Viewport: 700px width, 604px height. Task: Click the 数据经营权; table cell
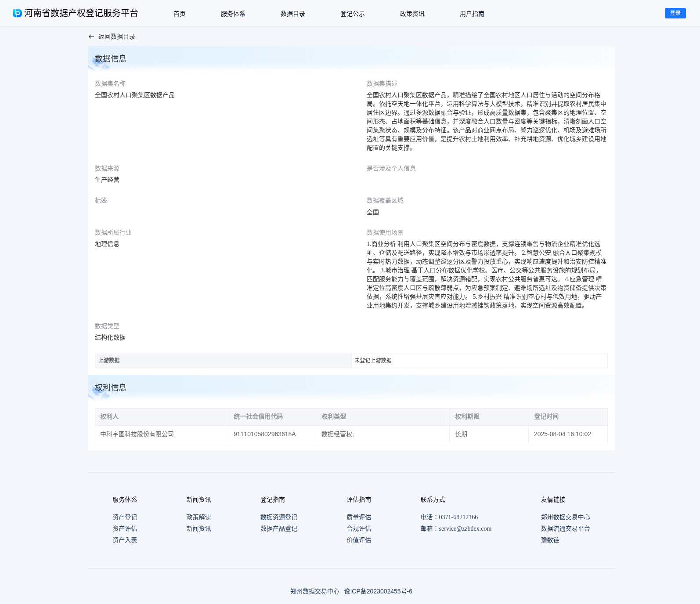[x=382, y=434]
